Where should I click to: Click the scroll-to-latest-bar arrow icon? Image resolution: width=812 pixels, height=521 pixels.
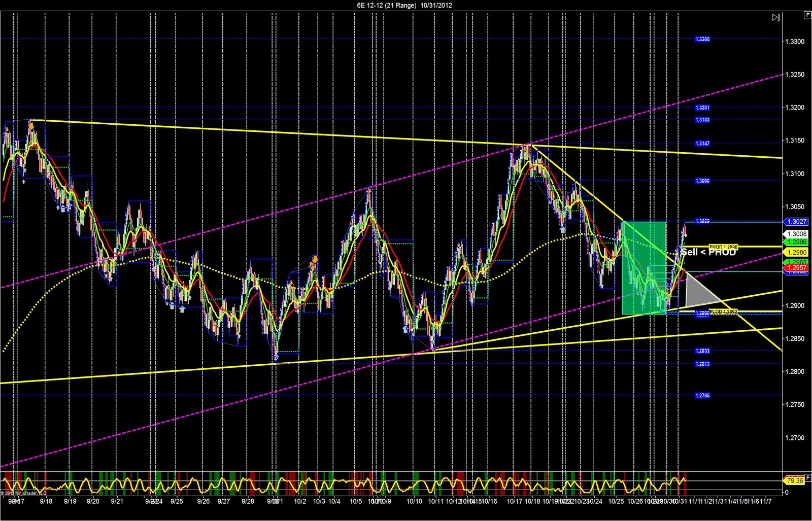point(776,17)
